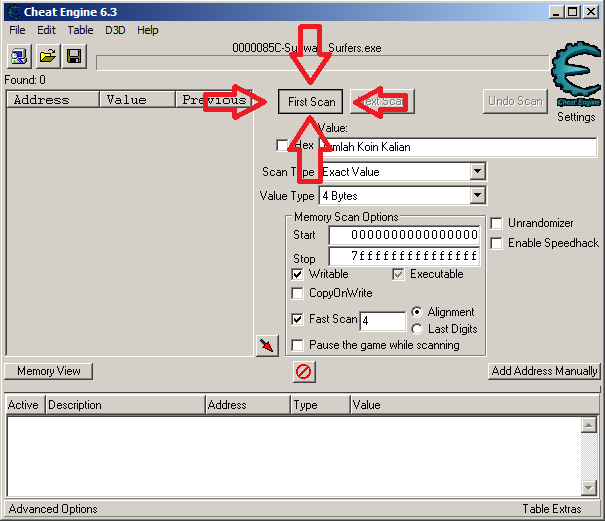The width and height of the screenshot is (605, 521).
Task: Click the scan progress bar
Action: click(x=323, y=63)
